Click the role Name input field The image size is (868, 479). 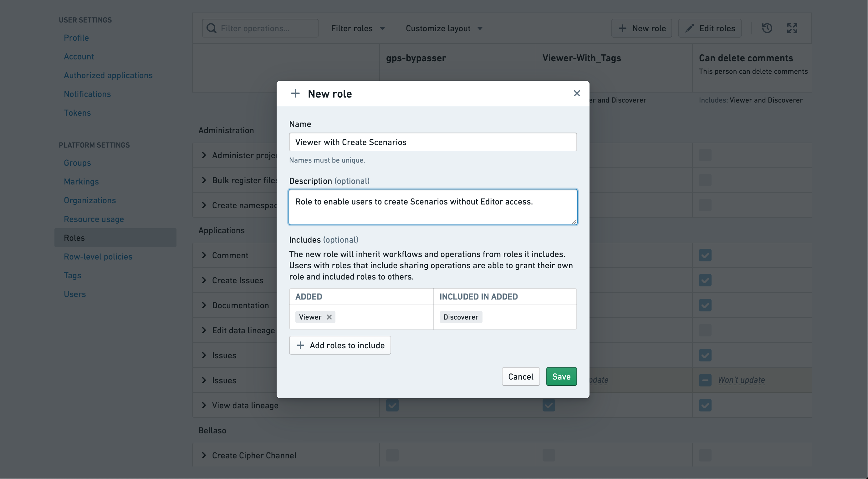tap(433, 142)
